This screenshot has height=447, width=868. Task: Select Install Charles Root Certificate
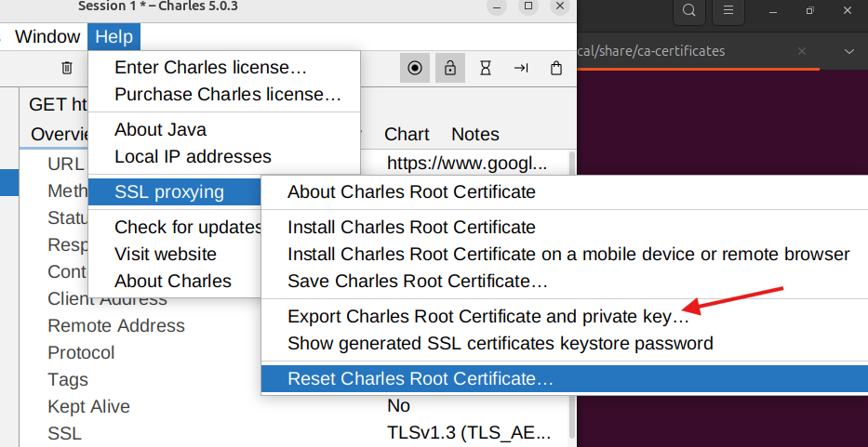[411, 227]
